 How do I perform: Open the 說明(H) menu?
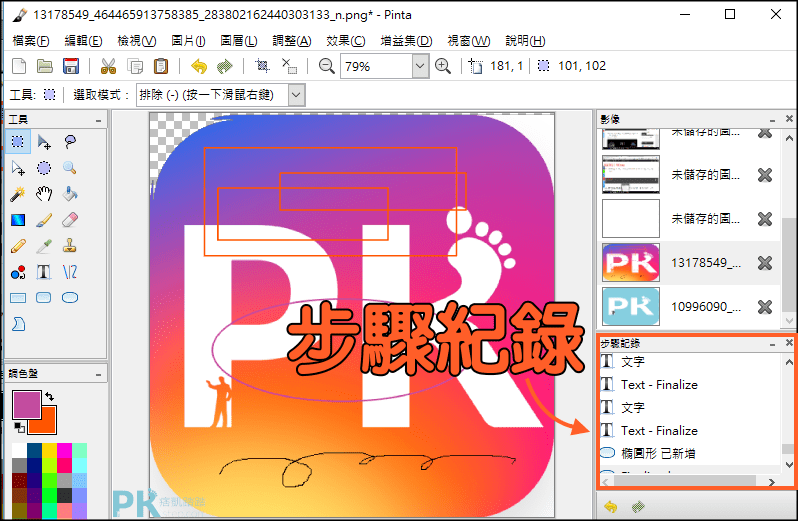(x=525, y=41)
